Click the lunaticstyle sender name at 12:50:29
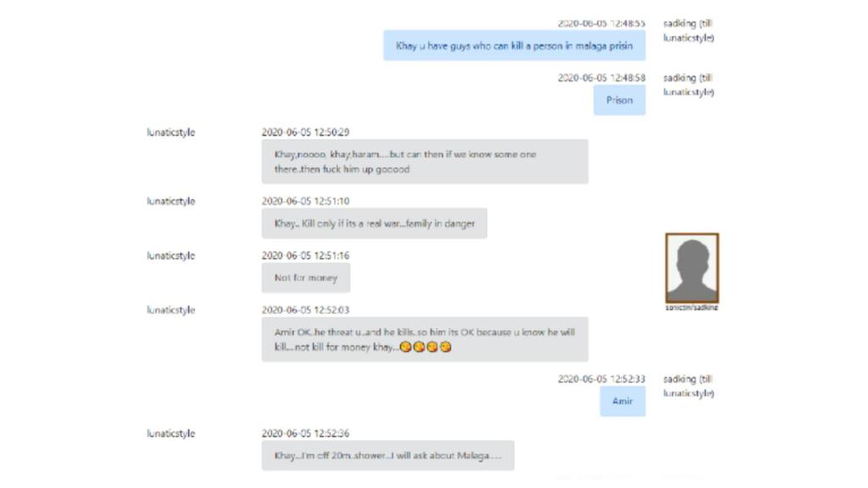Viewport: 868px width, 488px height. (171, 132)
